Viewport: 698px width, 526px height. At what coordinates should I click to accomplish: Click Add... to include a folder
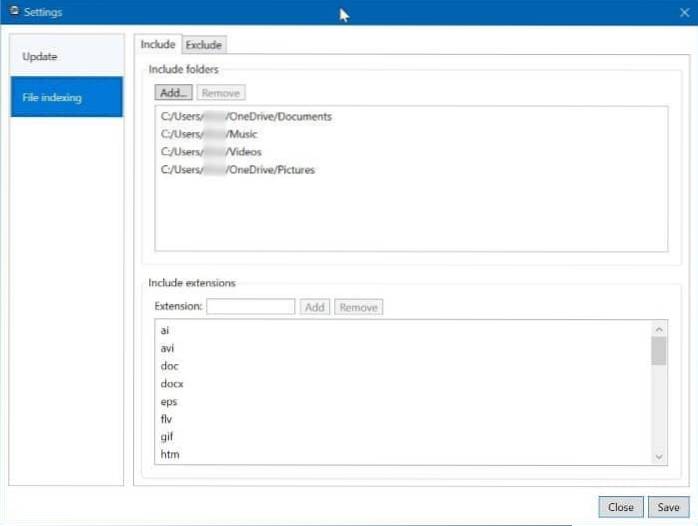click(x=174, y=92)
